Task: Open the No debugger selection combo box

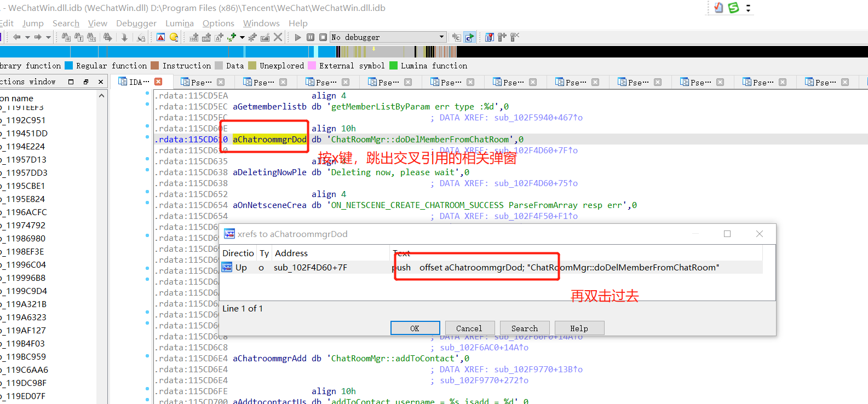Action: pos(388,37)
